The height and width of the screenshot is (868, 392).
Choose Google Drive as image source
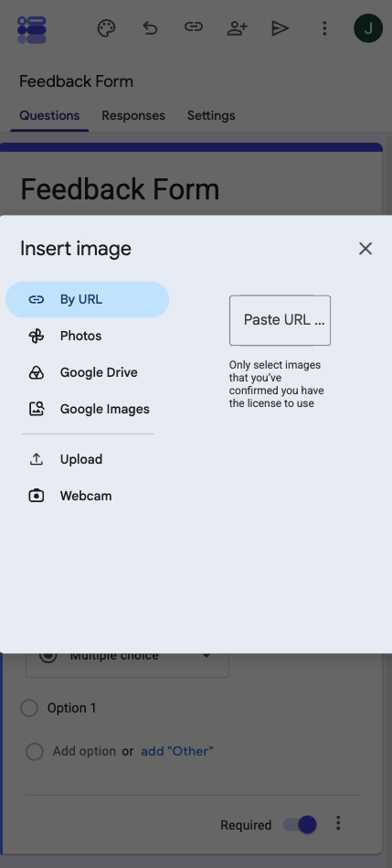(88, 372)
